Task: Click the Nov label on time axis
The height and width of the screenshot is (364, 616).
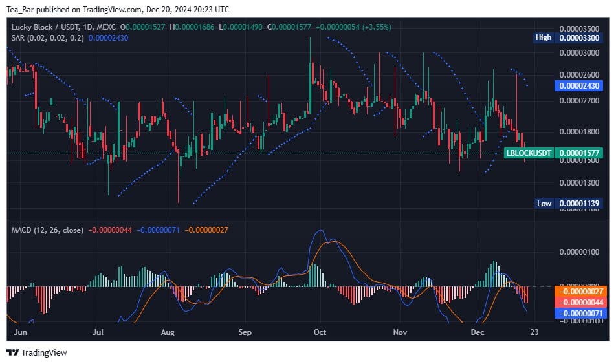Action: click(400, 332)
